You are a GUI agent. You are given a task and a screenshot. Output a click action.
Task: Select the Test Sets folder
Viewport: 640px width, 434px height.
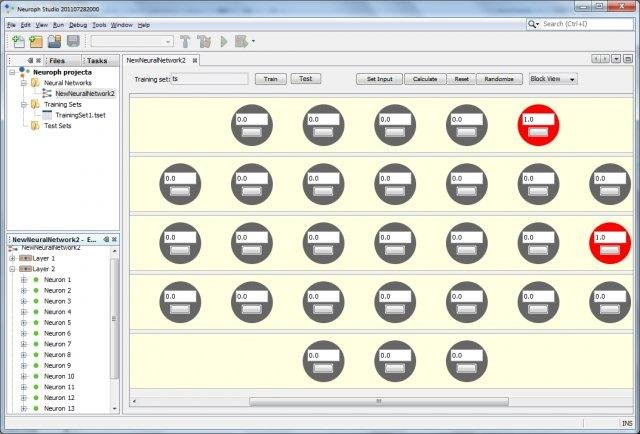tap(58, 126)
